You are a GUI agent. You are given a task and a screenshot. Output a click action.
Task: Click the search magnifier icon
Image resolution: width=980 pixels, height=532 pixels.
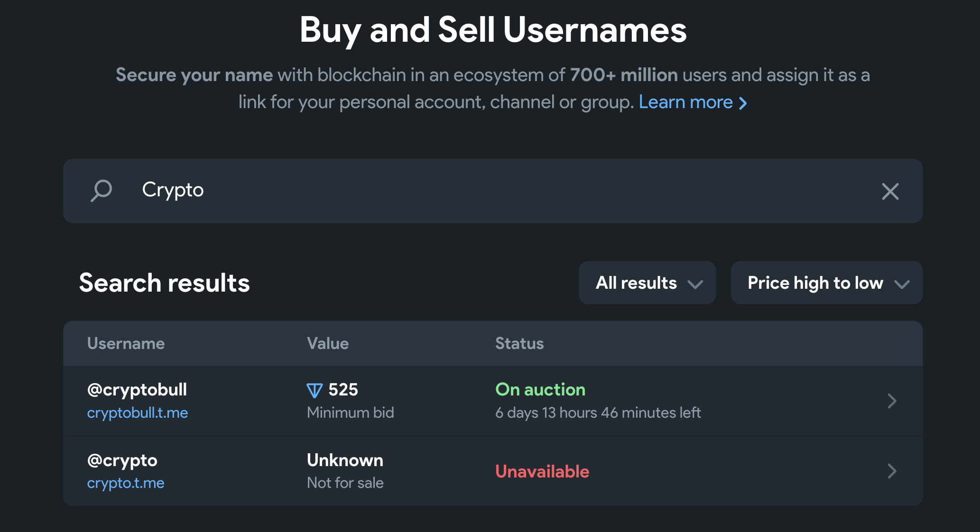[101, 191]
